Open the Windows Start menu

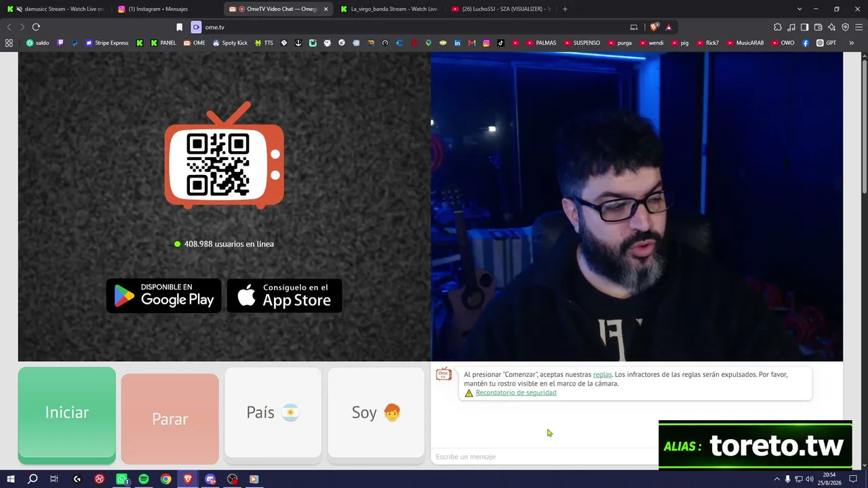coord(10,479)
